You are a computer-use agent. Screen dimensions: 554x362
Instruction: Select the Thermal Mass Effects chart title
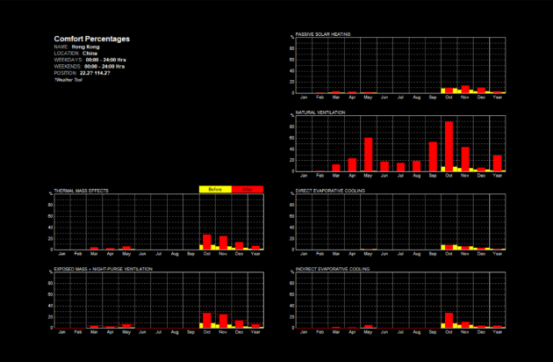[x=81, y=191]
